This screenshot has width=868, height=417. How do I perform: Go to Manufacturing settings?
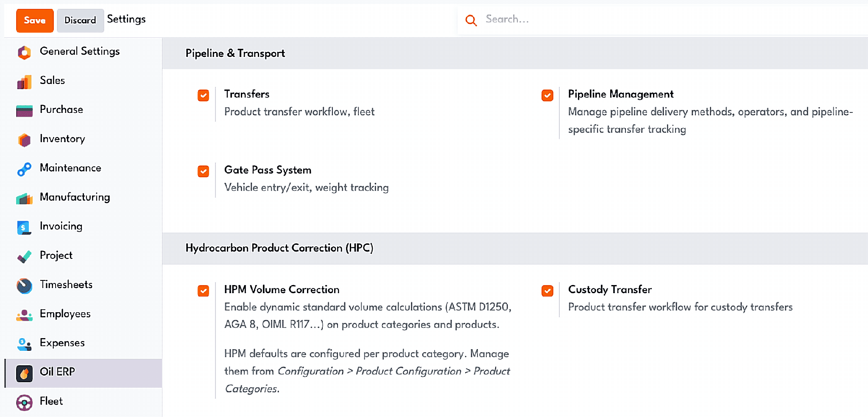84,198
